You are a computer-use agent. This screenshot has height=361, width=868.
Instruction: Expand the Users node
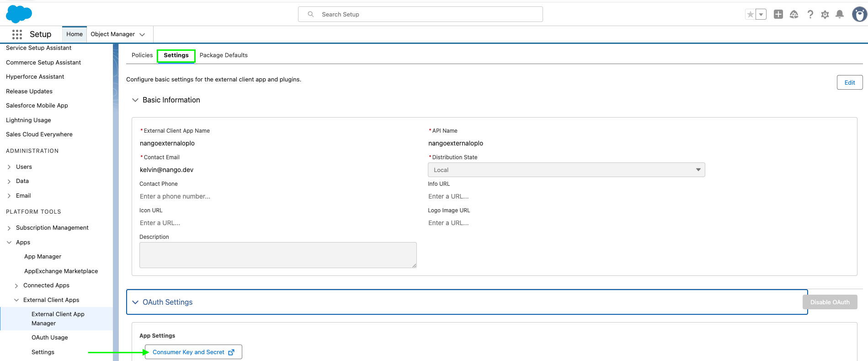click(9, 167)
